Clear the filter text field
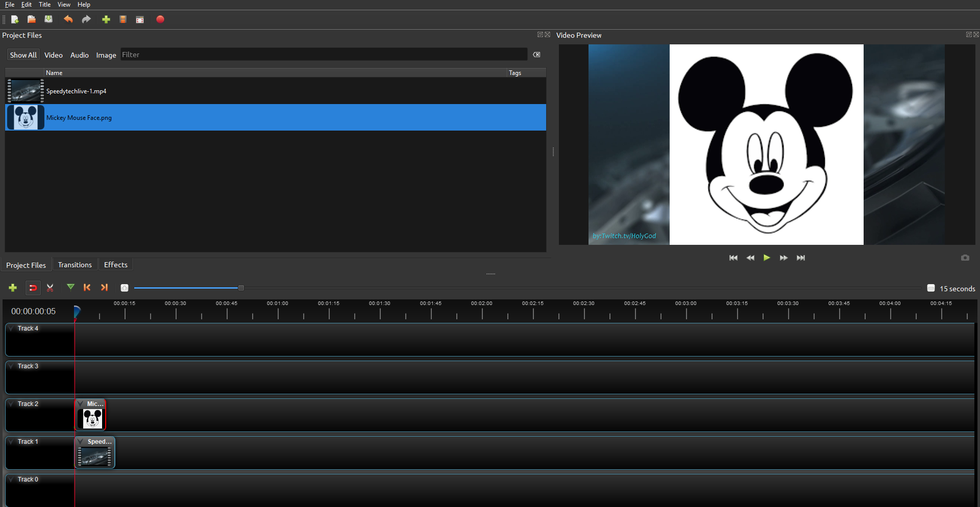Viewport: 980px width, 507px height. click(x=536, y=55)
